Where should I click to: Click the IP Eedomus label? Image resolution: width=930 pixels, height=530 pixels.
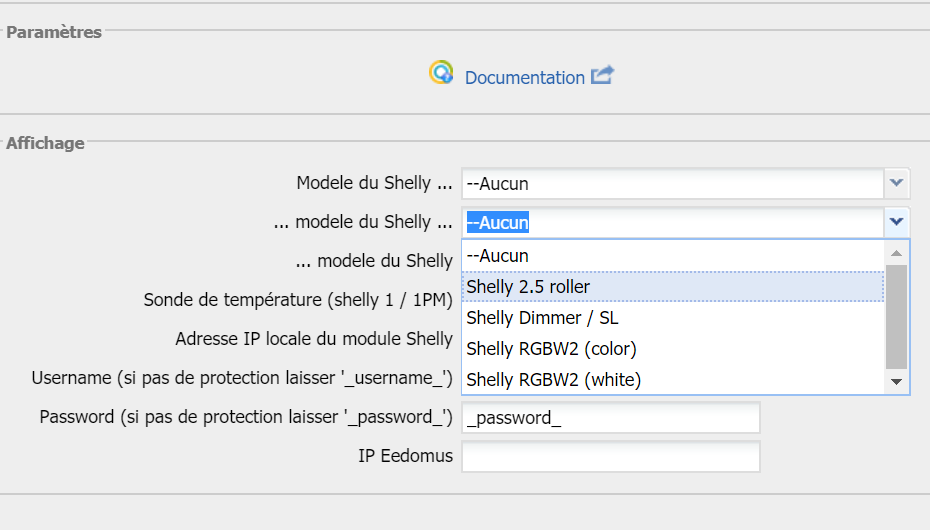point(406,456)
